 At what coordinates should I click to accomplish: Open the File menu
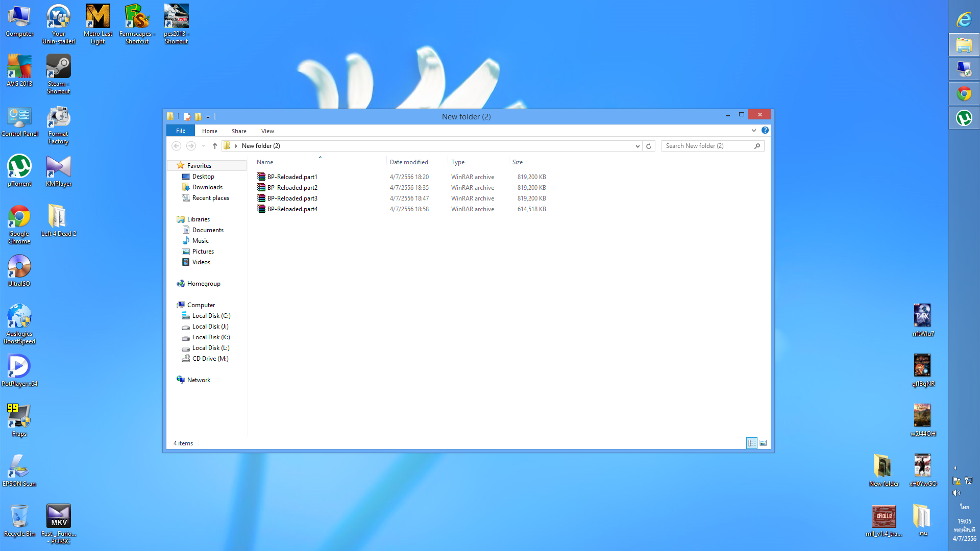181,131
